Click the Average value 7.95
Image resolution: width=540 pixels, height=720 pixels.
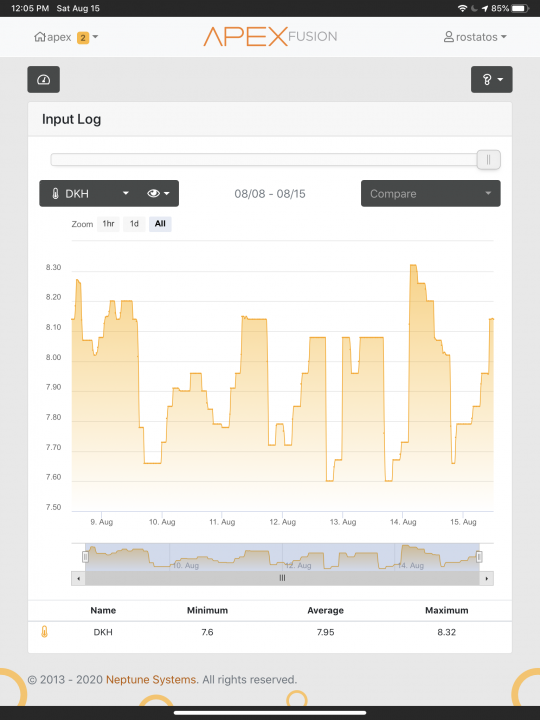click(x=325, y=632)
